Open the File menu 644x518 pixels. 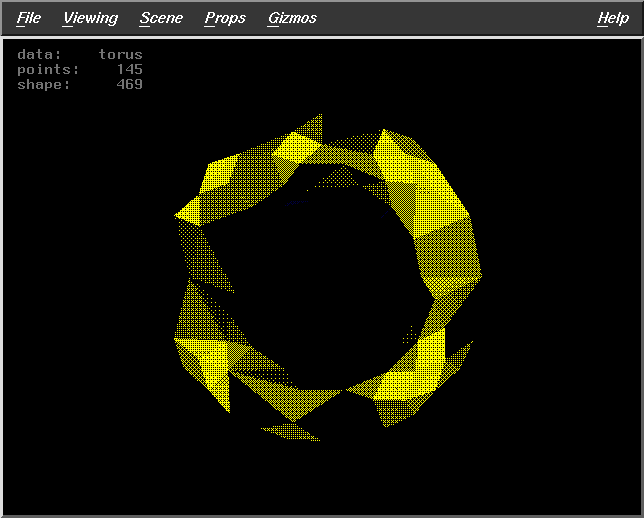click(x=29, y=18)
